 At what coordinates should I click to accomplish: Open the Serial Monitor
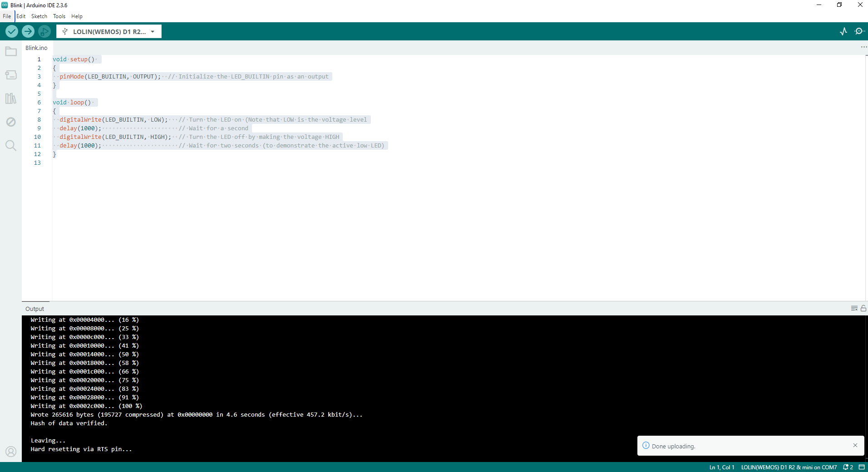859,31
